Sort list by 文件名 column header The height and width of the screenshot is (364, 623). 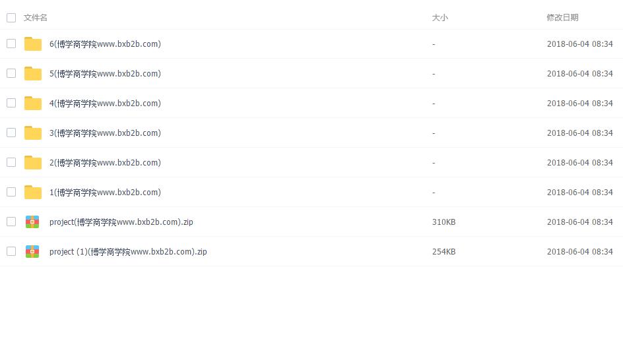36,18
